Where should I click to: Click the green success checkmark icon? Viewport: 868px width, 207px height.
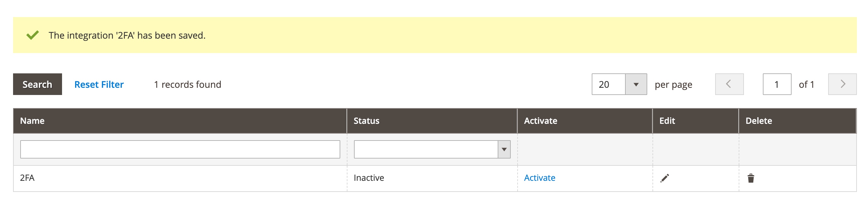pyautogui.click(x=33, y=35)
